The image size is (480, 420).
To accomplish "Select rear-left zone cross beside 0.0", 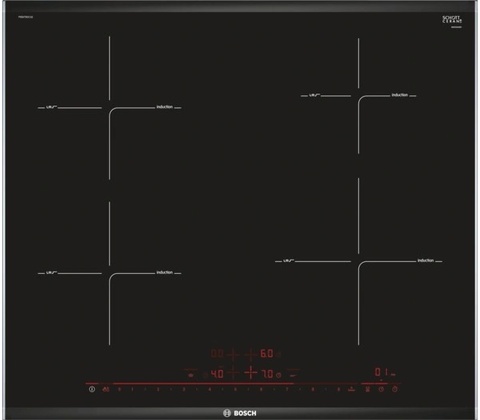I will point(233,354).
